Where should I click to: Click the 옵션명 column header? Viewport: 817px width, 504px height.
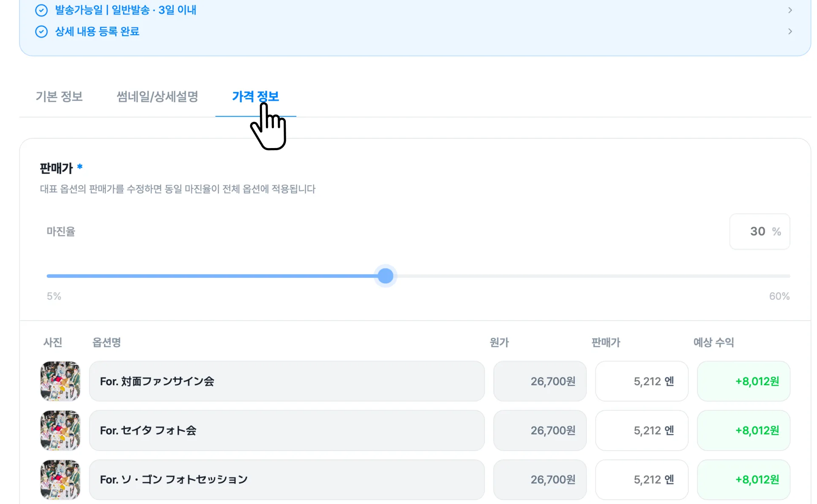pos(107,342)
